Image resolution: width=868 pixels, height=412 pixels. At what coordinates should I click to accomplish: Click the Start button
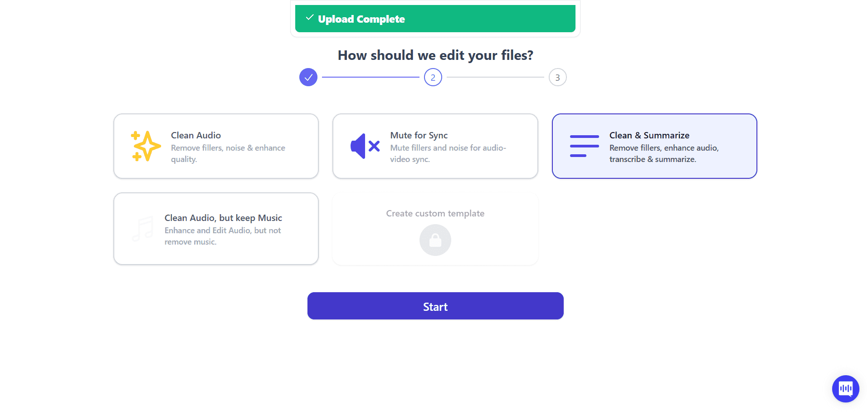point(435,306)
